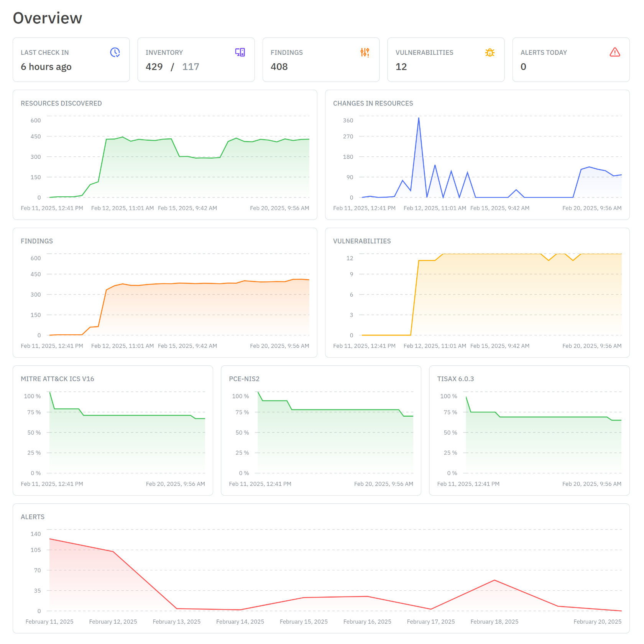Click the Overview page heading

point(48,18)
